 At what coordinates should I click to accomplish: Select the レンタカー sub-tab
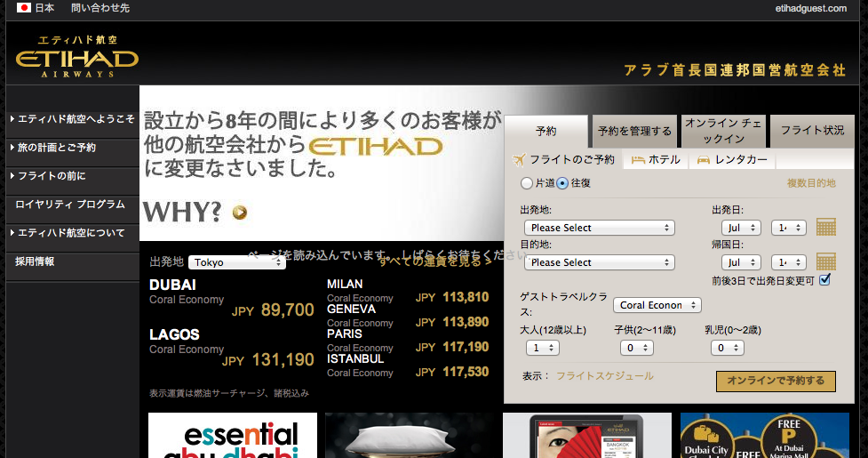click(x=732, y=160)
